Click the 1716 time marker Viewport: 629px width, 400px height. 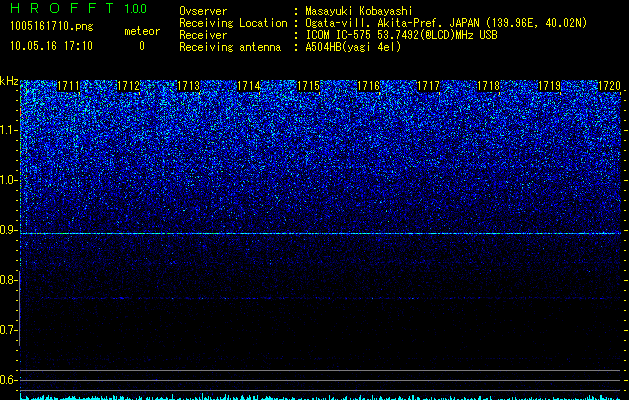(369, 86)
